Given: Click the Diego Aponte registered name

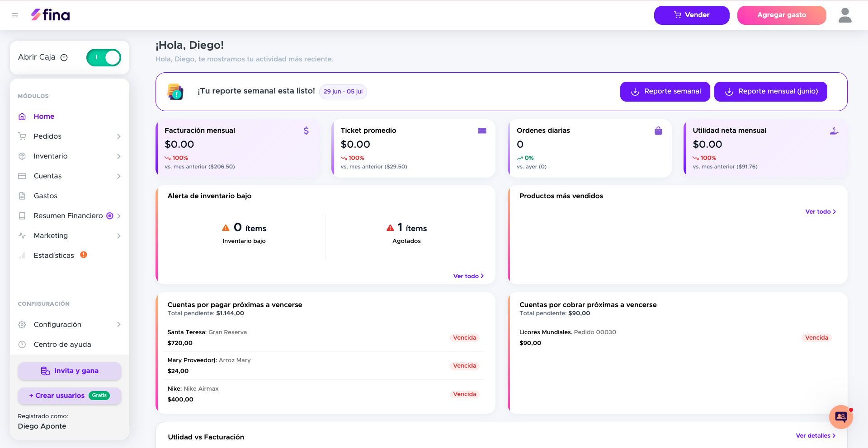Looking at the screenshot, I should tap(42, 426).
